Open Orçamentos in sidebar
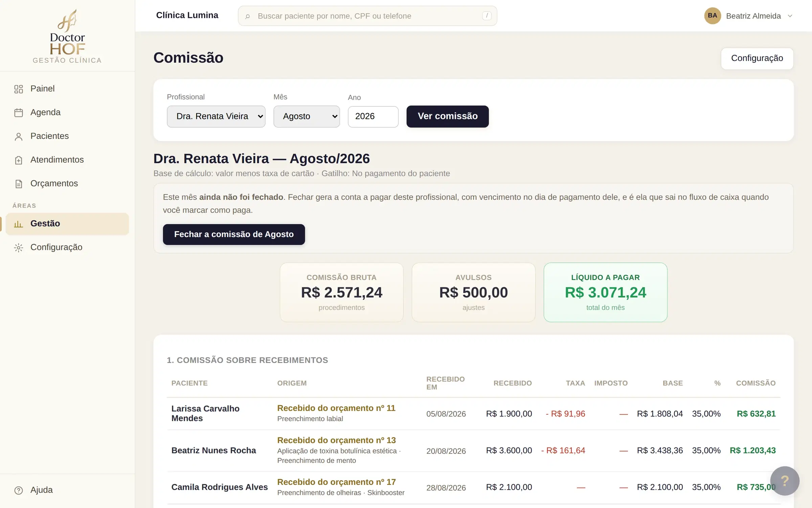812x508 pixels. 67,184
